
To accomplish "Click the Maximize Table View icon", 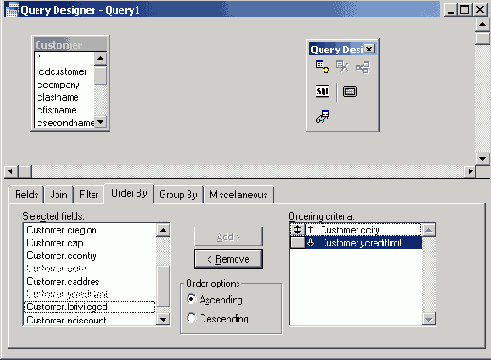I will [x=350, y=91].
